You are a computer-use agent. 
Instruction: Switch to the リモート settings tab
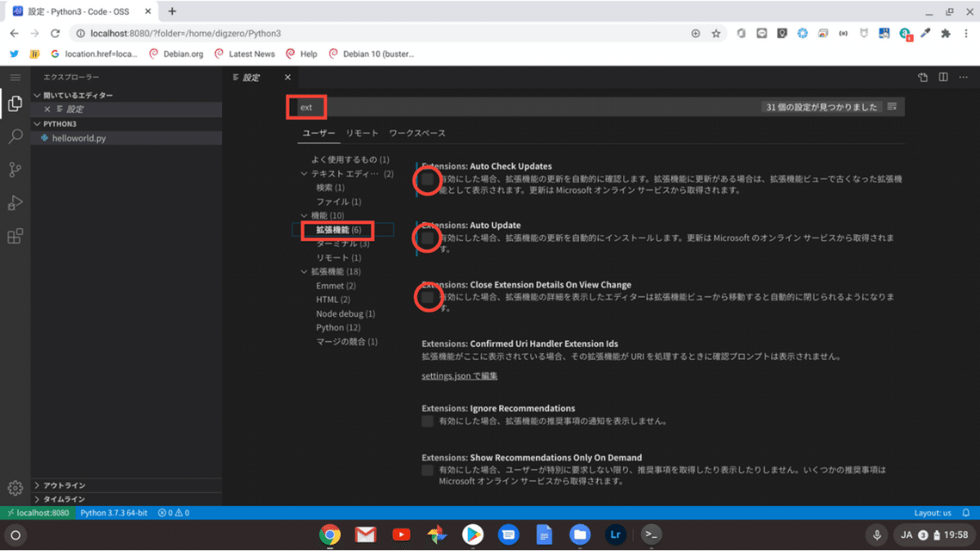tap(362, 132)
